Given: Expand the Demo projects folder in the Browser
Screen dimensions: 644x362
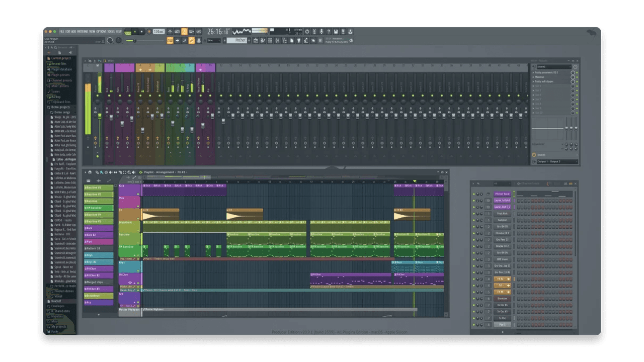Looking at the screenshot, I should pyautogui.click(x=58, y=107).
